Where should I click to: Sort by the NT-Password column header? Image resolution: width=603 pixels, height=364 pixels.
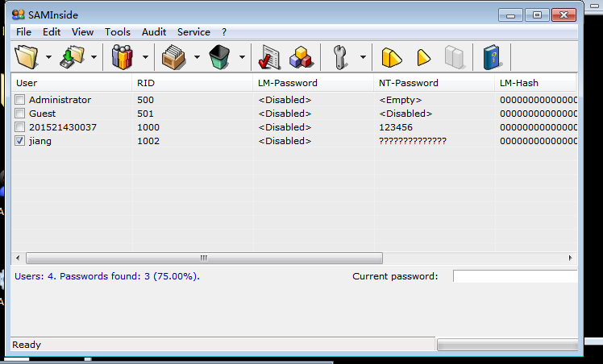[x=434, y=83]
